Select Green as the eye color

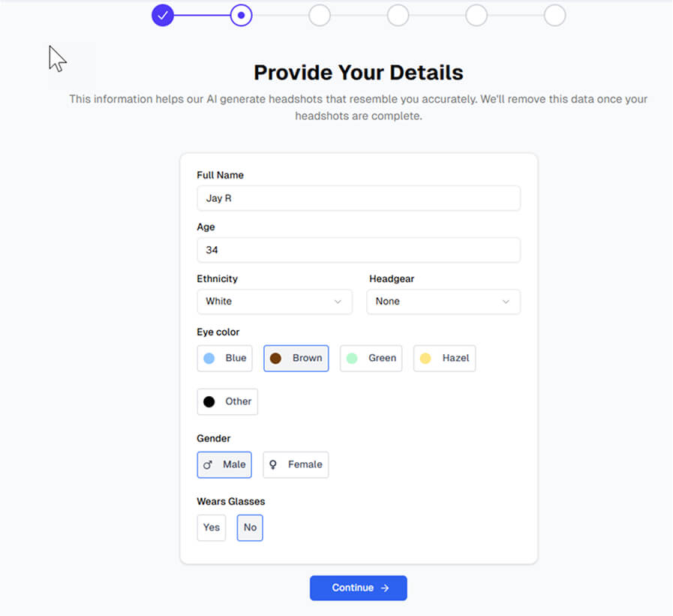(x=371, y=358)
